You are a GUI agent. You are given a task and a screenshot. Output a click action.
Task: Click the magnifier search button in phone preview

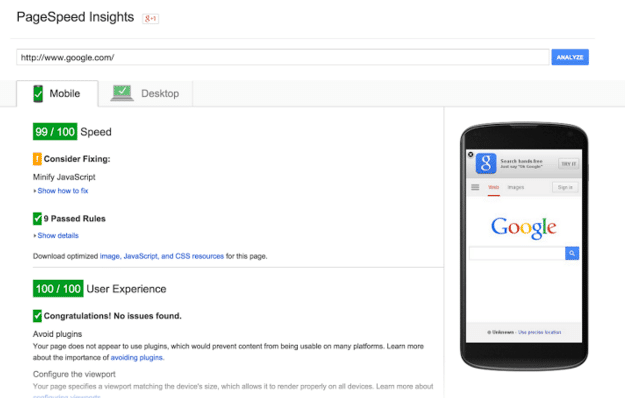pos(572,253)
